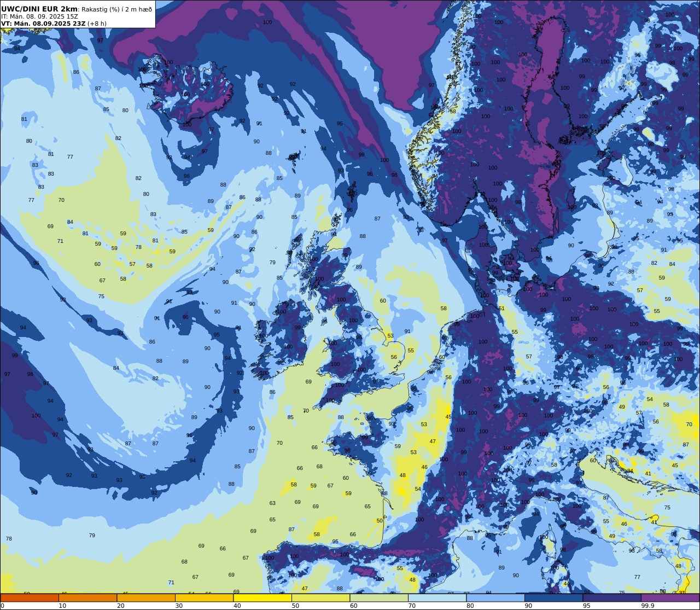Screen dimensions: 700x610
Task: Click the pale blue 70–80% legend swatch
Action: pos(437,597)
